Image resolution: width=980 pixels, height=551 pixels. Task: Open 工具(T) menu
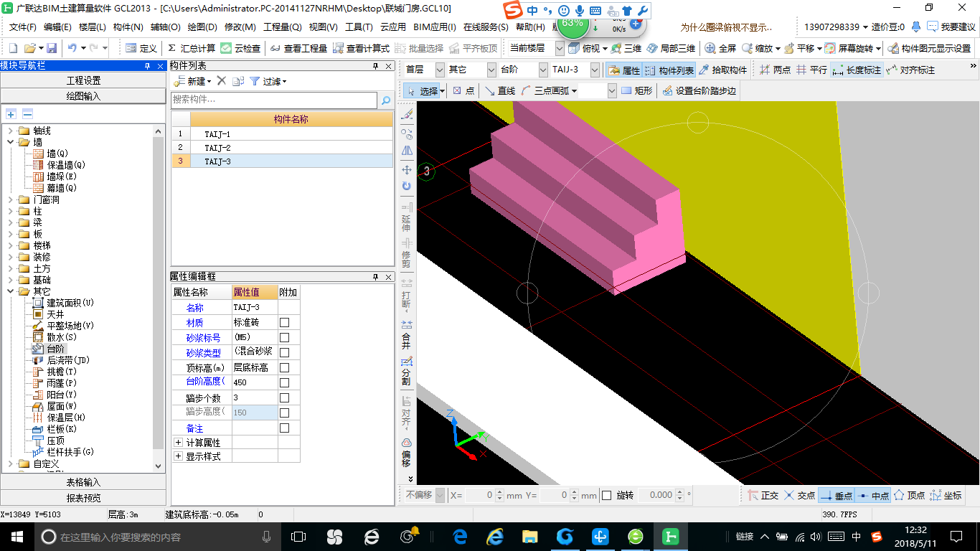click(x=359, y=27)
